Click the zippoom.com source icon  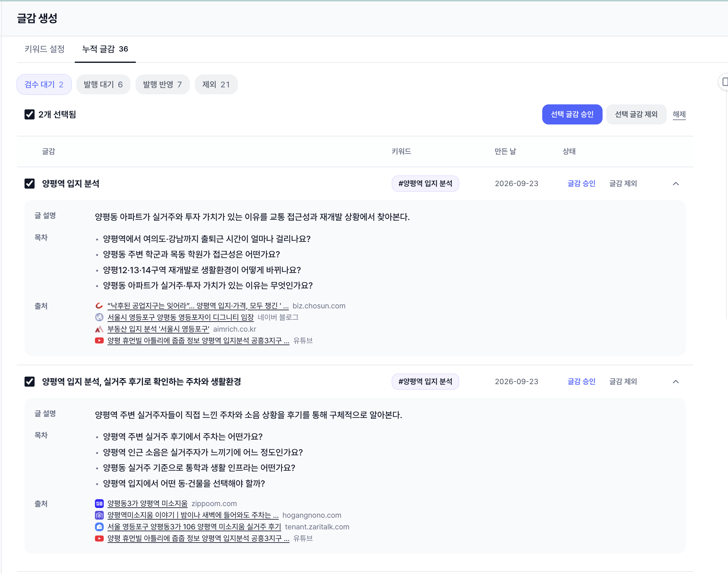[99, 503]
